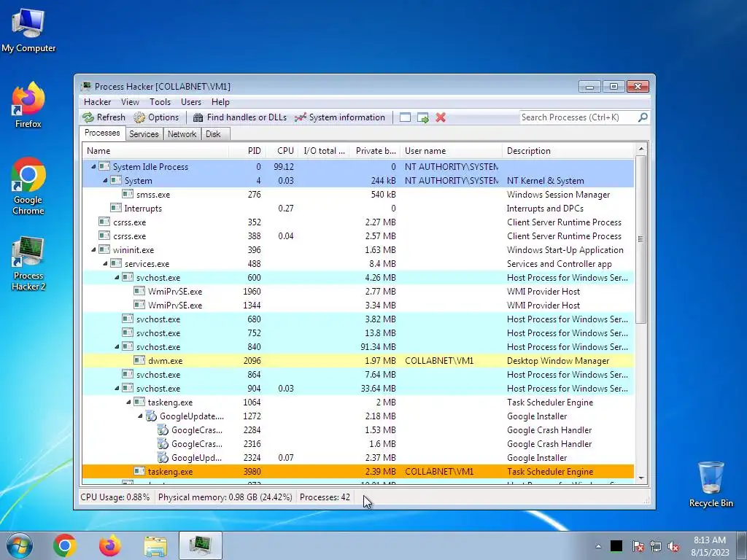Collapse svchost.exe PID 600 node
Viewport: 747px width, 560px height.
pos(117,278)
